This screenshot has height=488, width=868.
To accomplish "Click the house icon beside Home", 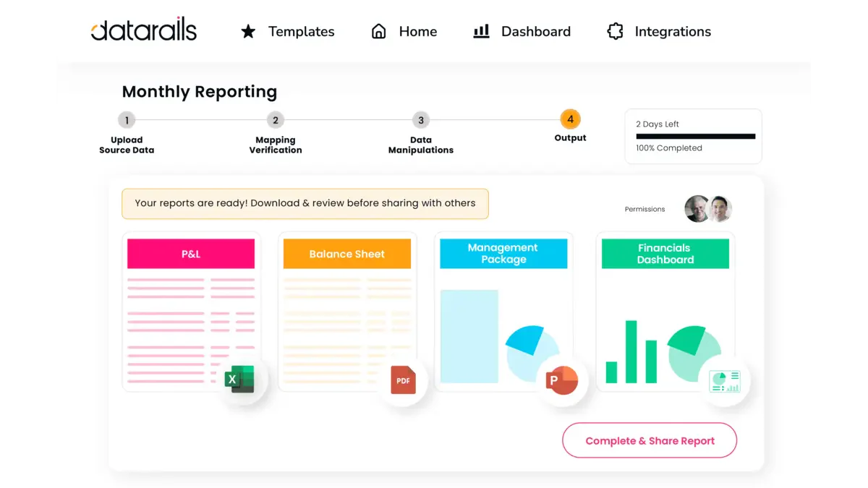I will point(378,31).
